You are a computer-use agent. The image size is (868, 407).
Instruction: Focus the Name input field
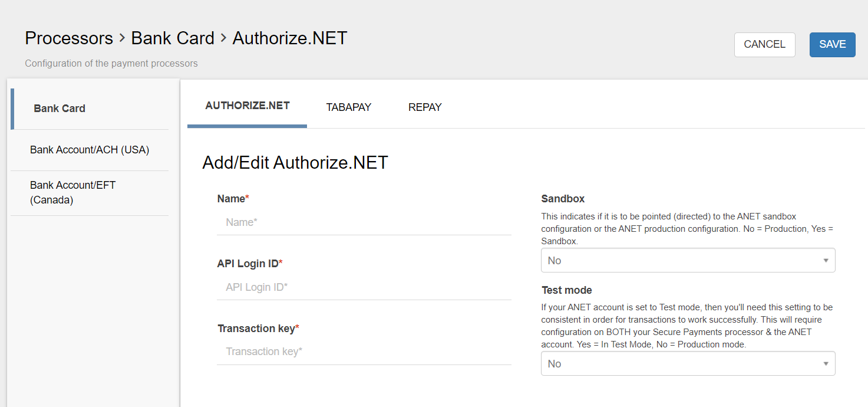coord(364,222)
